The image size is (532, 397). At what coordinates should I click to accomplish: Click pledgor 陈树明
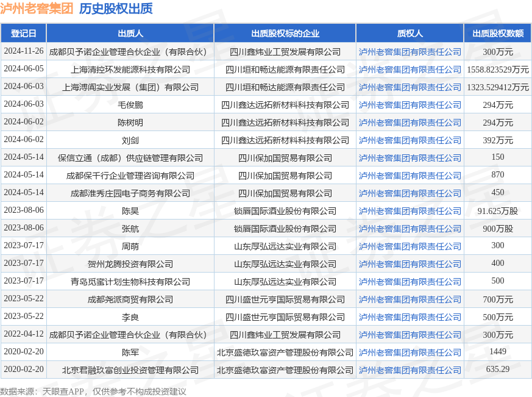[130, 123]
